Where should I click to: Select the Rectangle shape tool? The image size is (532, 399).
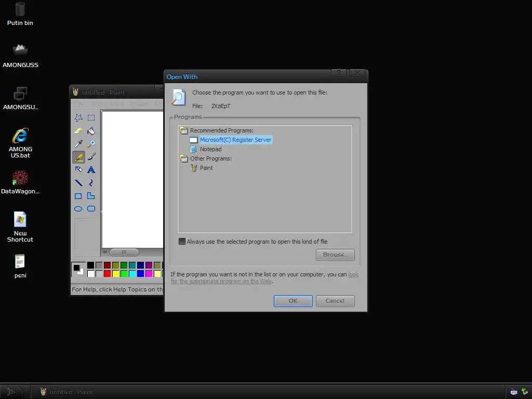[78, 196]
